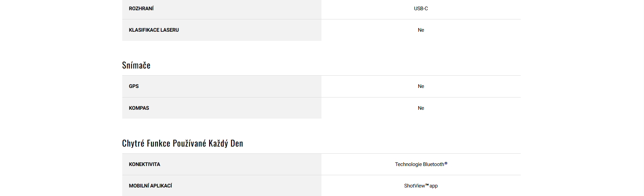Viewport: 644px width, 196px height.
Task: Select the KOMPAS row label
Action: [x=139, y=108]
